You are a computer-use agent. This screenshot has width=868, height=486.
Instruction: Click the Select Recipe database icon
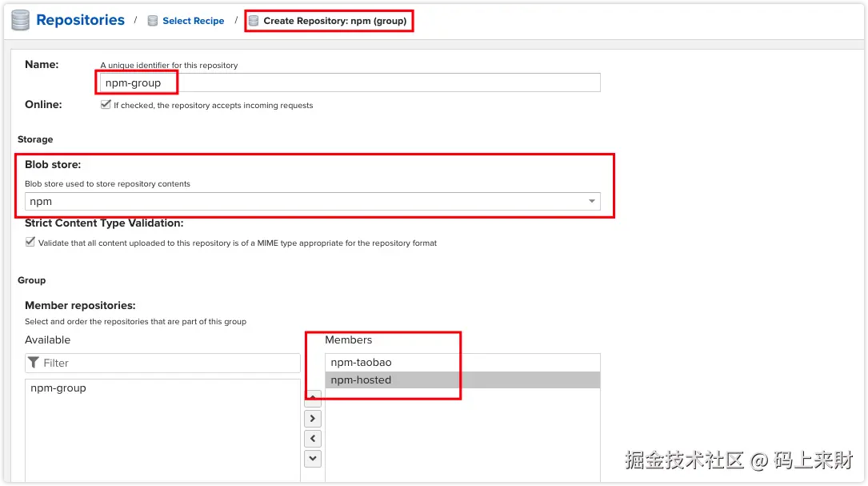coord(152,21)
